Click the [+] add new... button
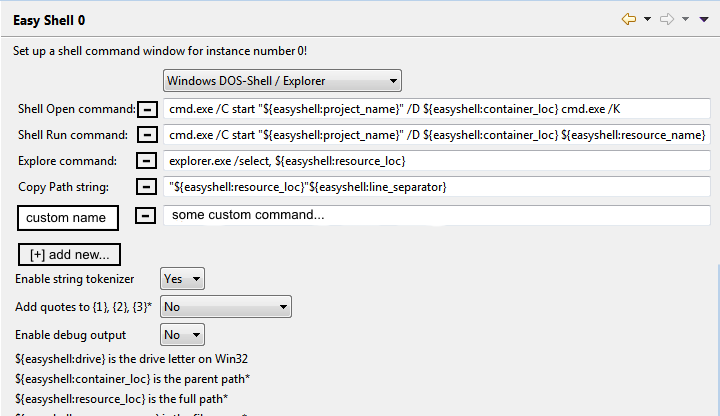 point(69,254)
